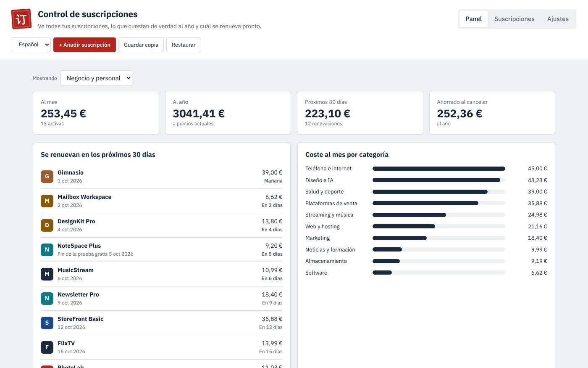The image size is (588, 368).
Task: Click the Añadir suscripción button
Action: (84, 45)
